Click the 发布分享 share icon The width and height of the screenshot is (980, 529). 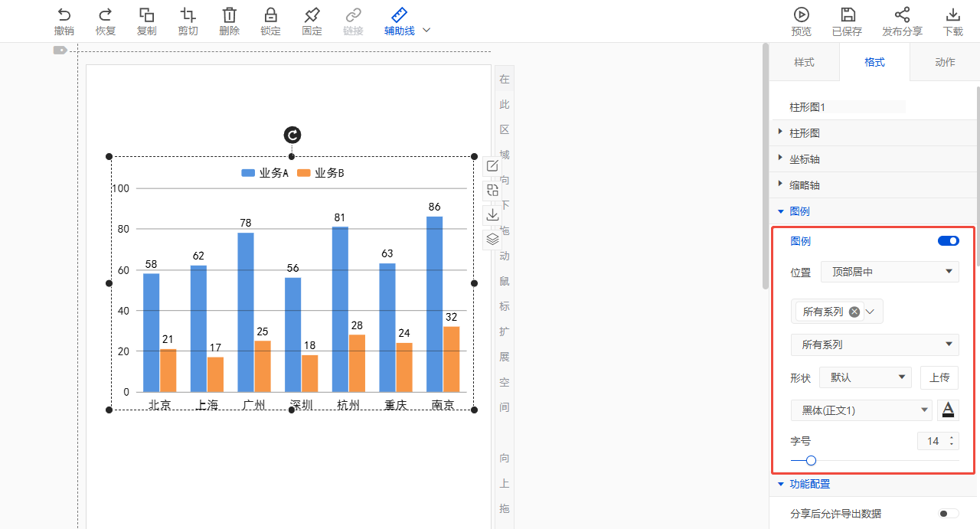(902, 15)
